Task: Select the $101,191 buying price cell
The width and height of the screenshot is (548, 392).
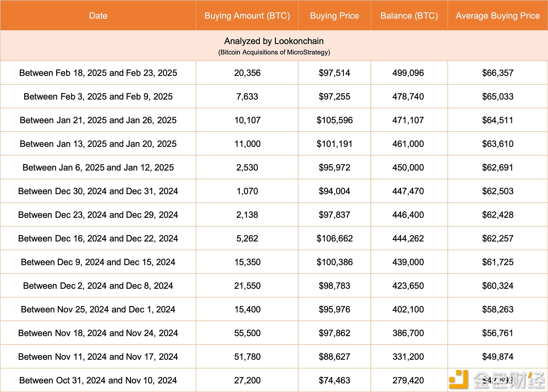Action: [x=334, y=144]
